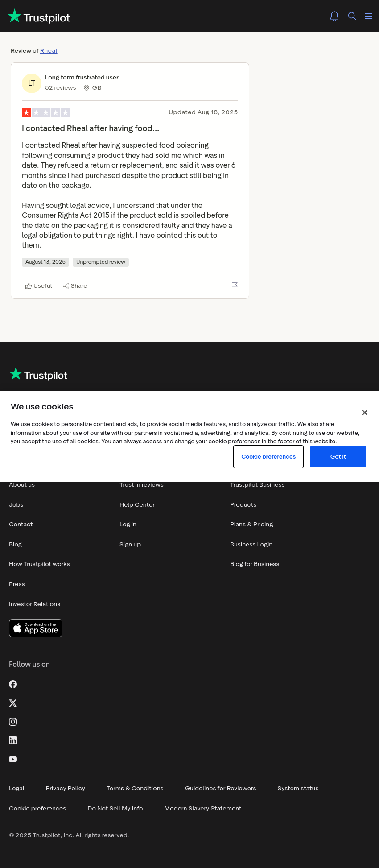379x868 pixels.
Task: Click the search magnifier icon
Action: [352, 16]
